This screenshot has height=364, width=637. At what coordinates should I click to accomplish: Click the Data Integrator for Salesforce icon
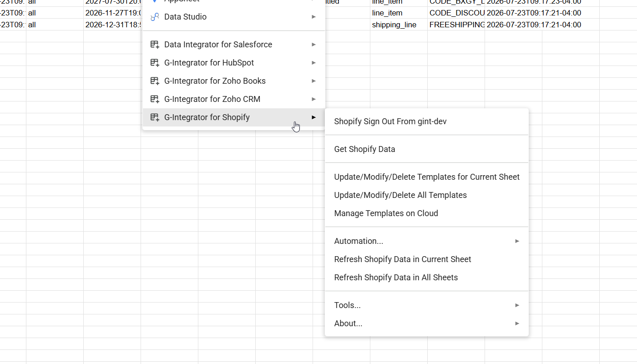click(155, 45)
